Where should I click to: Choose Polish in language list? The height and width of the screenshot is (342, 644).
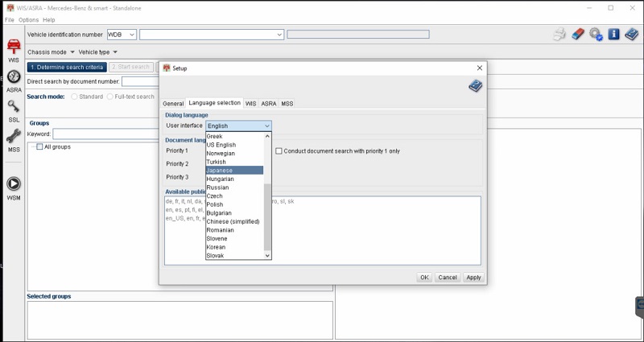pyautogui.click(x=234, y=204)
